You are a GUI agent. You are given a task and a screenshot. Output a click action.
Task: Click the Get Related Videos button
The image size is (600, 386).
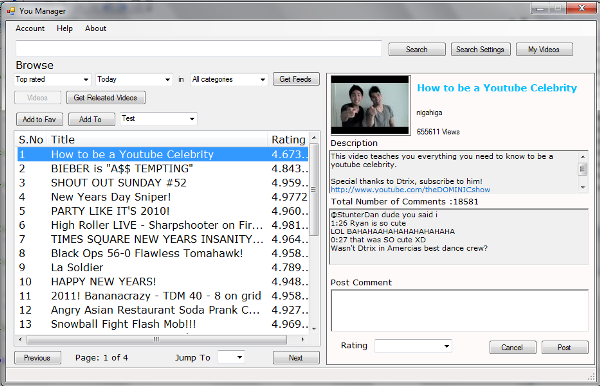(106, 98)
